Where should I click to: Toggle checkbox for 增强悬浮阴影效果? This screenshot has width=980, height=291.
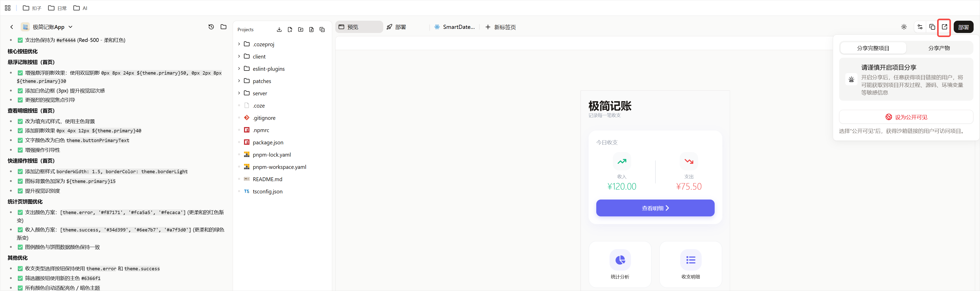(20, 73)
